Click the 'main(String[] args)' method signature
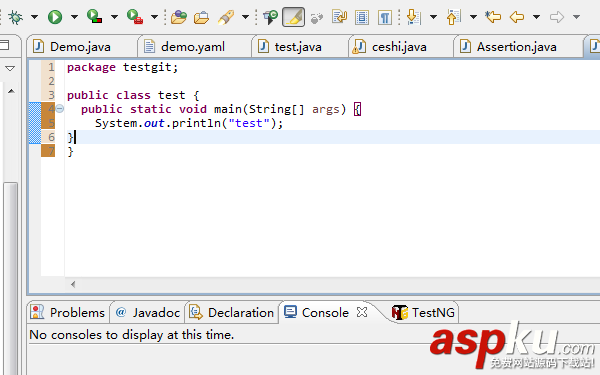Screen dimensions: 600x375 280,109
